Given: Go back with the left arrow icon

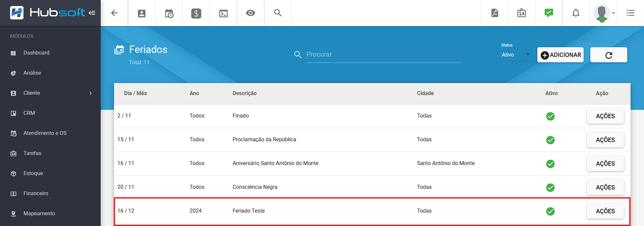Looking at the screenshot, I should pos(114,13).
